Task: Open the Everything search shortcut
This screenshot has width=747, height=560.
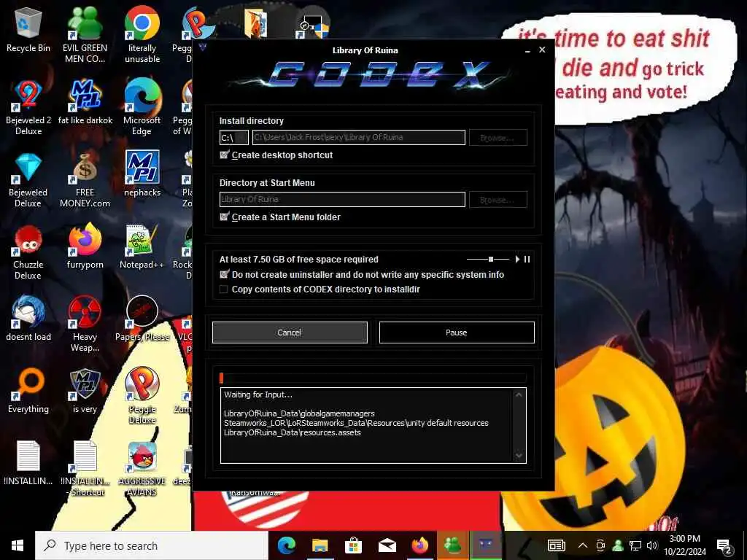Action: point(28,392)
